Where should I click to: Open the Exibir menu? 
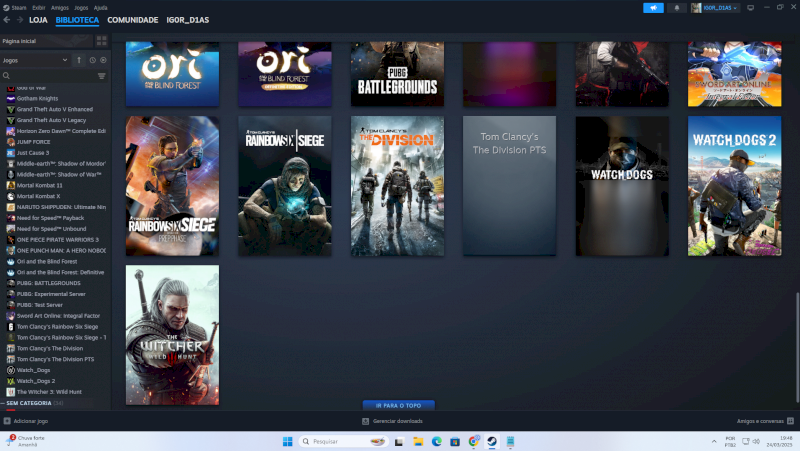click(x=39, y=8)
